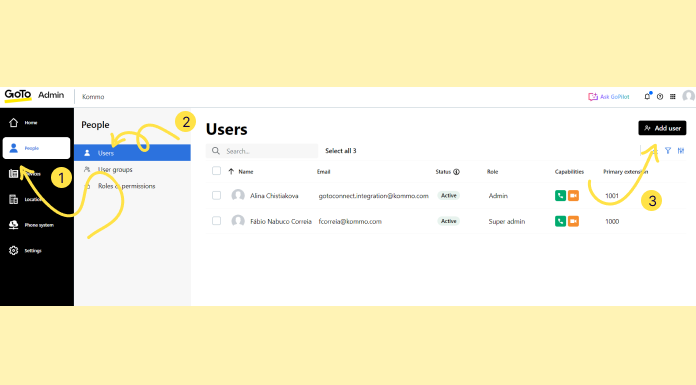Screen dimensions: 696x385
Task: Tick the select-all header checkbox
Action: coord(216,171)
